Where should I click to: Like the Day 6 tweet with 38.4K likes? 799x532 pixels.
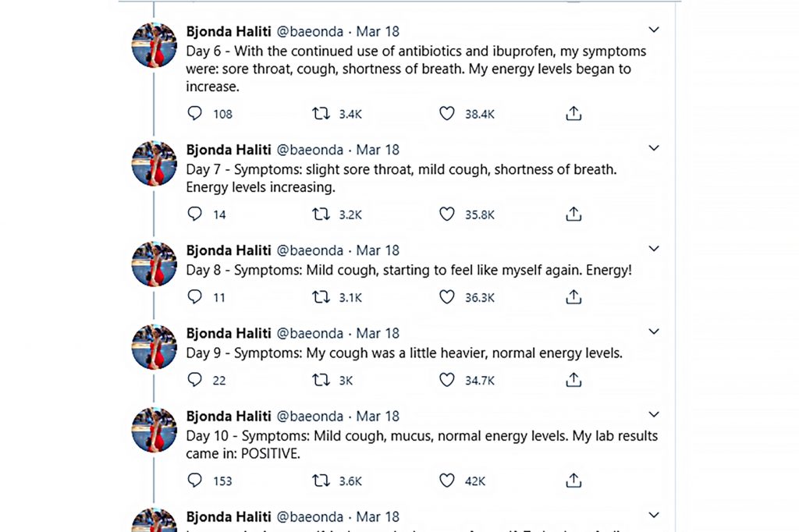pyautogui.click(x=447, y=113)
